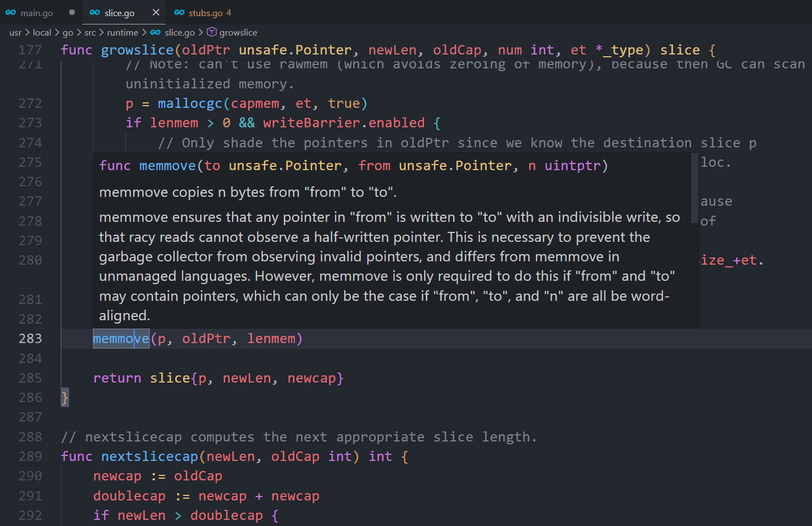Click oldPtr argument in memmove call

206,339
